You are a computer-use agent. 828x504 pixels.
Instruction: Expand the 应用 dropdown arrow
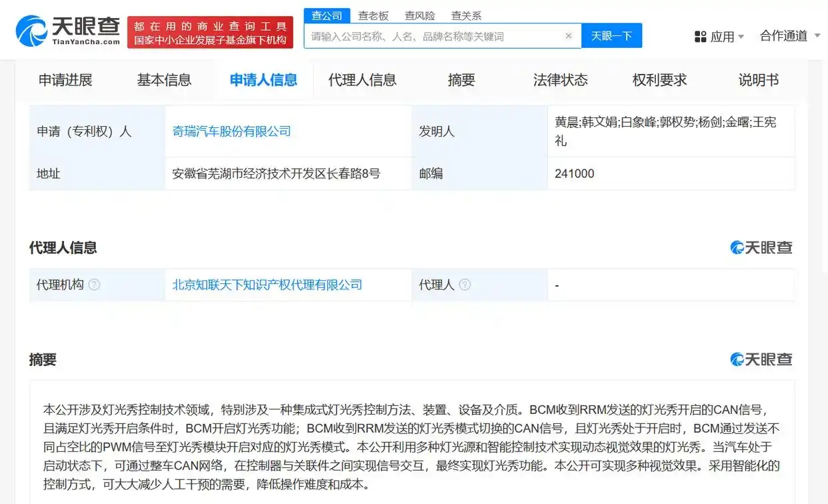(741, 37)
